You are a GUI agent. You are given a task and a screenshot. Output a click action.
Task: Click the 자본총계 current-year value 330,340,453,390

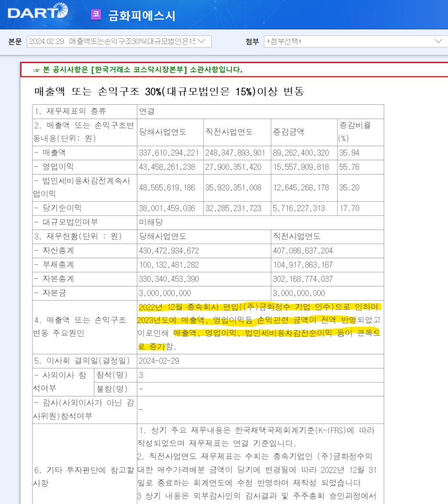coord(169,279)
